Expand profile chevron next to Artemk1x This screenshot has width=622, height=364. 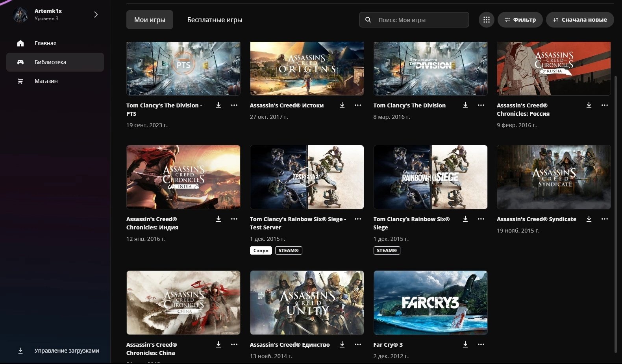point(96,15)
